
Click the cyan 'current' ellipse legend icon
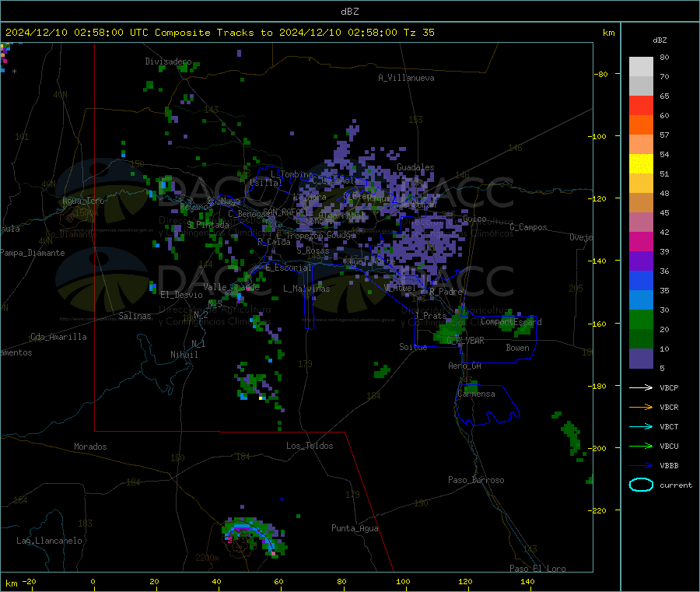pos(641,485)
